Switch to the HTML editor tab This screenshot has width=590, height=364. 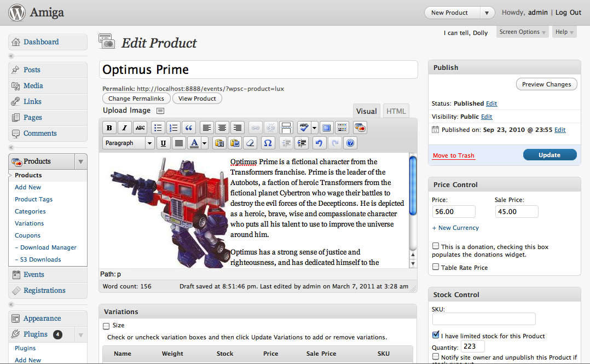(396, 111)
